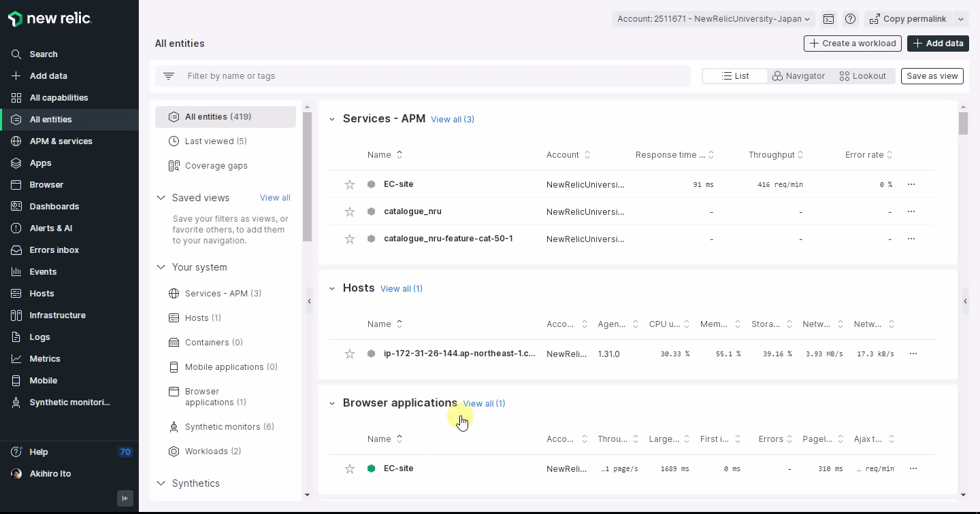Open more options for catalogue_nru service
980x514 pixels.
coord(911,211)
